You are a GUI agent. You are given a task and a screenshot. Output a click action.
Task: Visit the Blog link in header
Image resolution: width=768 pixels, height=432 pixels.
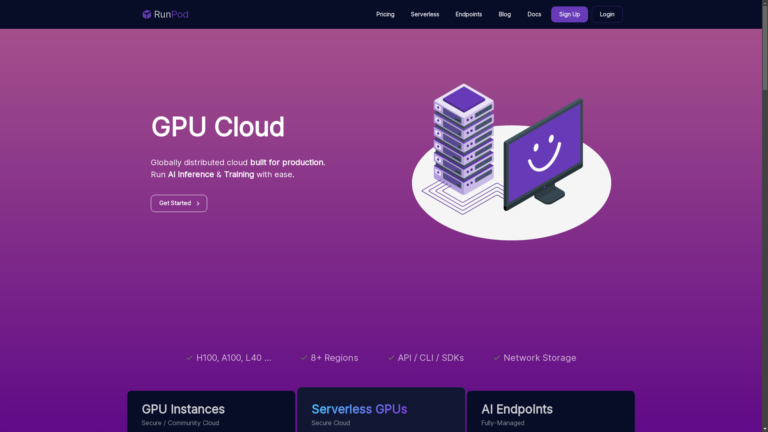point(504,14)
